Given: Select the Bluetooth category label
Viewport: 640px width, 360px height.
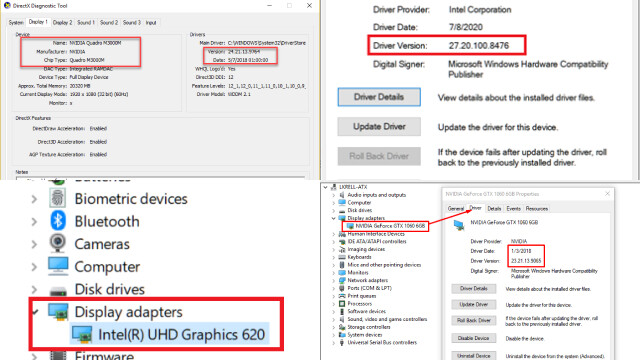Looking at the screenshot, I should pos(107,221).
